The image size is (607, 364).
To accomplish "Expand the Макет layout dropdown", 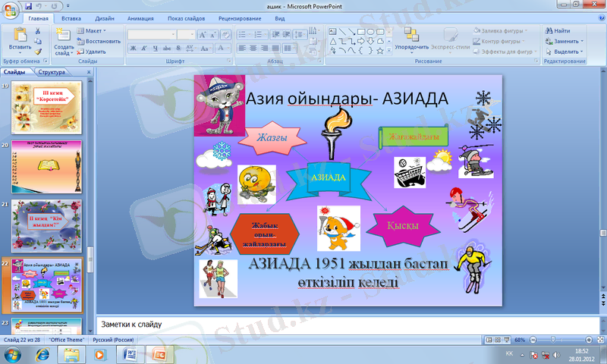I will (x=93, y=30).
